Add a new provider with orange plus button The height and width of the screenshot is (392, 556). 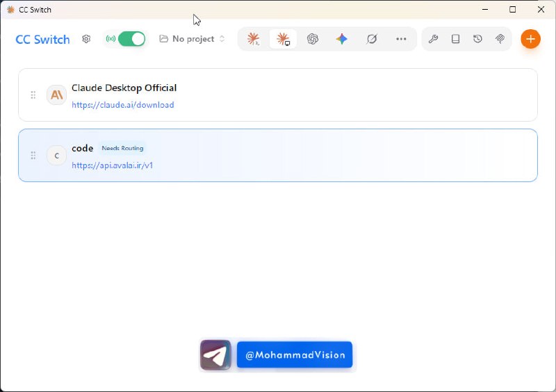(x=530, y=39)
